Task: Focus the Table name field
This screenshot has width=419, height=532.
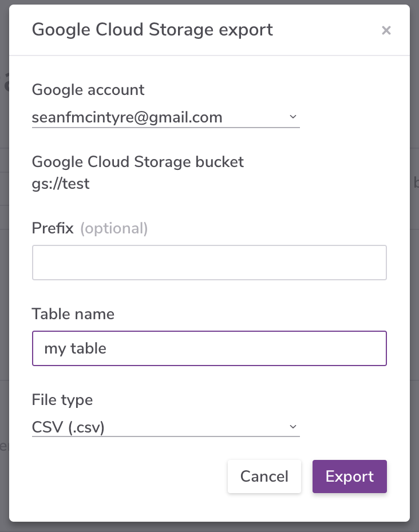Action: (209, 348)
